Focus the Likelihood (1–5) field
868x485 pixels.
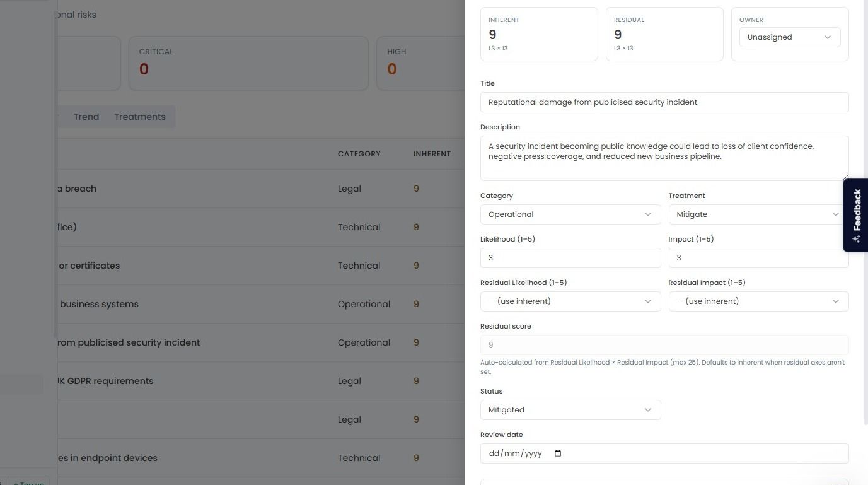point(570,258)
